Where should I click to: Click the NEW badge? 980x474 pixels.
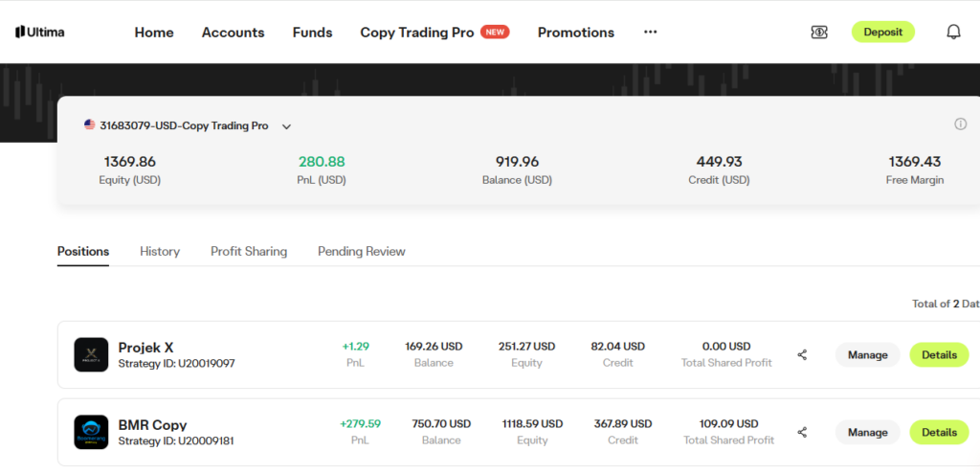click(495, 32)
